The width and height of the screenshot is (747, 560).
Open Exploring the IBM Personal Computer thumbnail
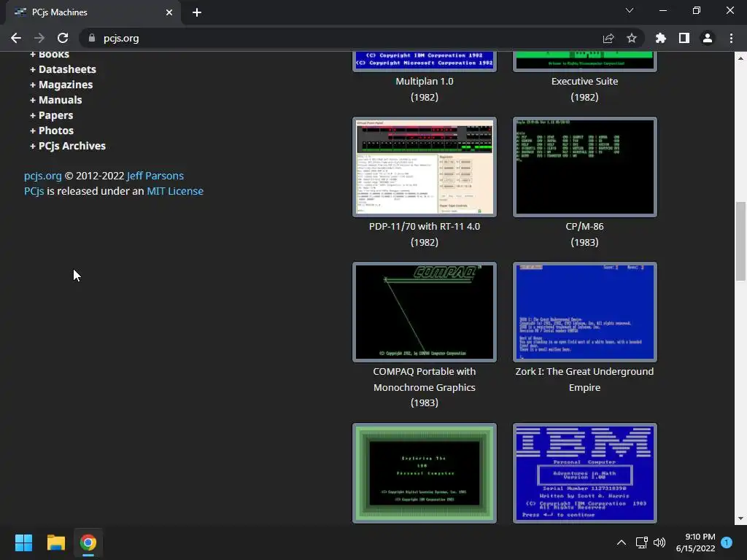(425, 472)
